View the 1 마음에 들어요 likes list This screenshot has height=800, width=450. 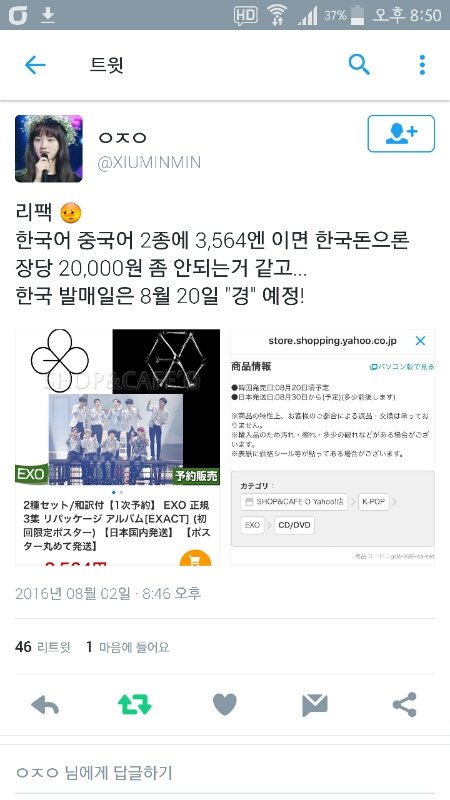click(128, 647)
